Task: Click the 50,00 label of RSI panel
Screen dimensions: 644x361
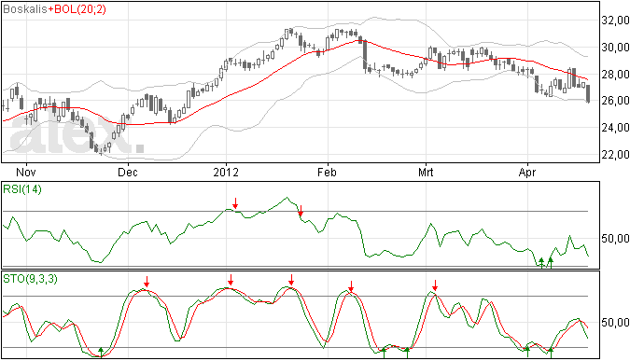Action: (x=616, y=239)
